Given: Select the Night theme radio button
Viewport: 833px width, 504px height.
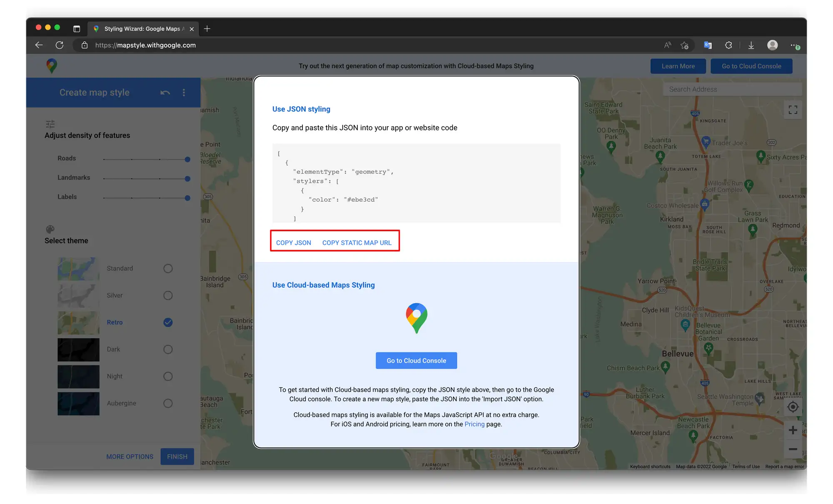Looking at the screenshot, I should [x=168, y=376].
